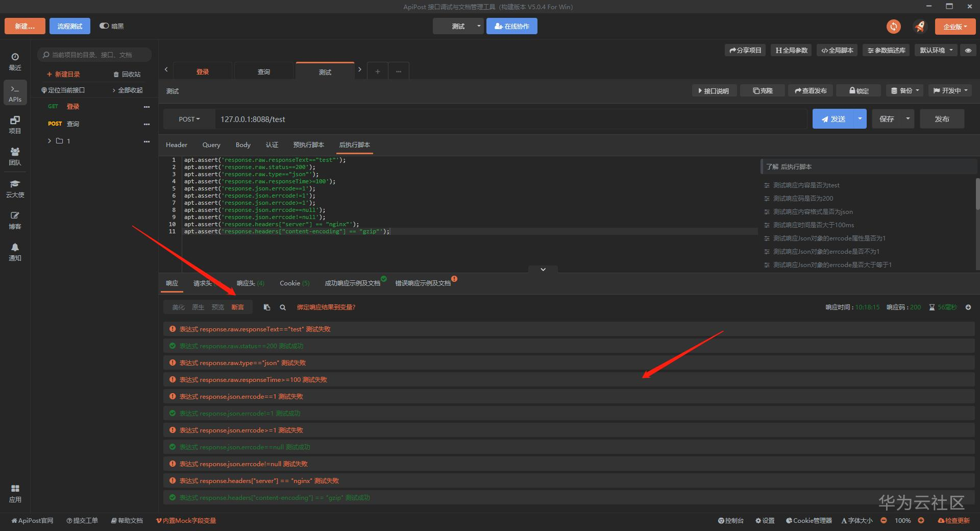This screenshot has height=531, width=980.
Task: Switch response view to 断言
Action: (x=238, y=307)
